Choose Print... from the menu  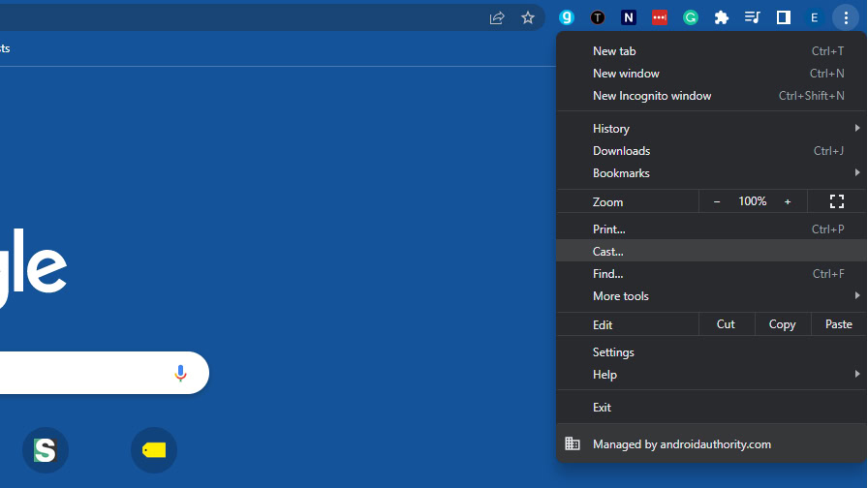tap(711, 229)
